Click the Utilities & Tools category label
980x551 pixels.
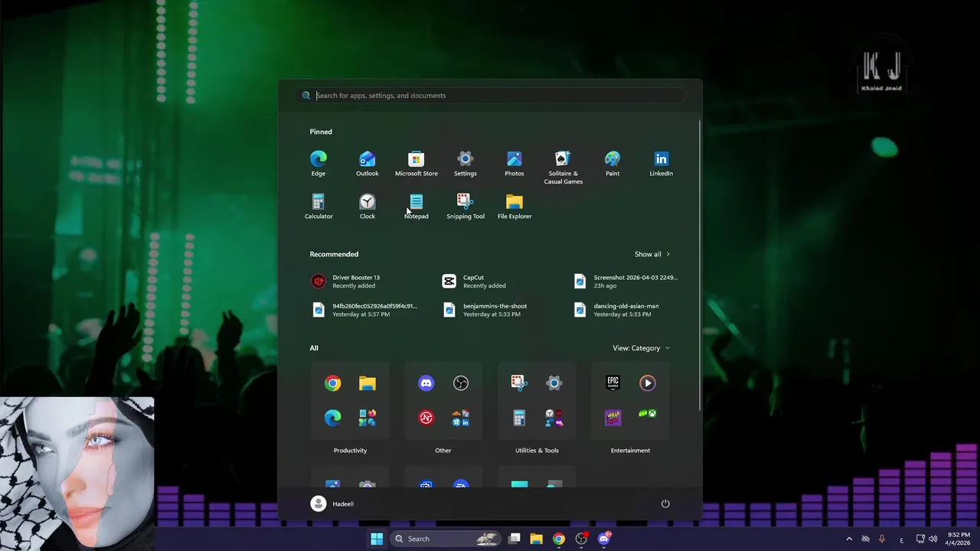click(537, 451)
